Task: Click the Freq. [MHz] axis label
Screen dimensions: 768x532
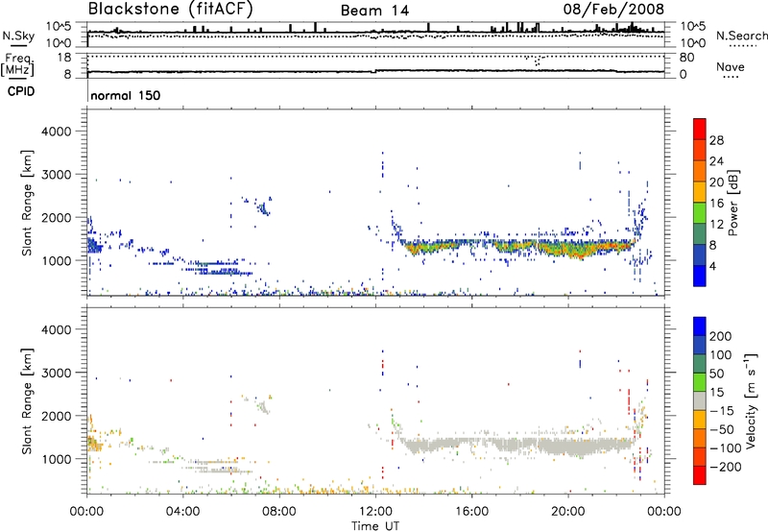Action: (18, 64)
